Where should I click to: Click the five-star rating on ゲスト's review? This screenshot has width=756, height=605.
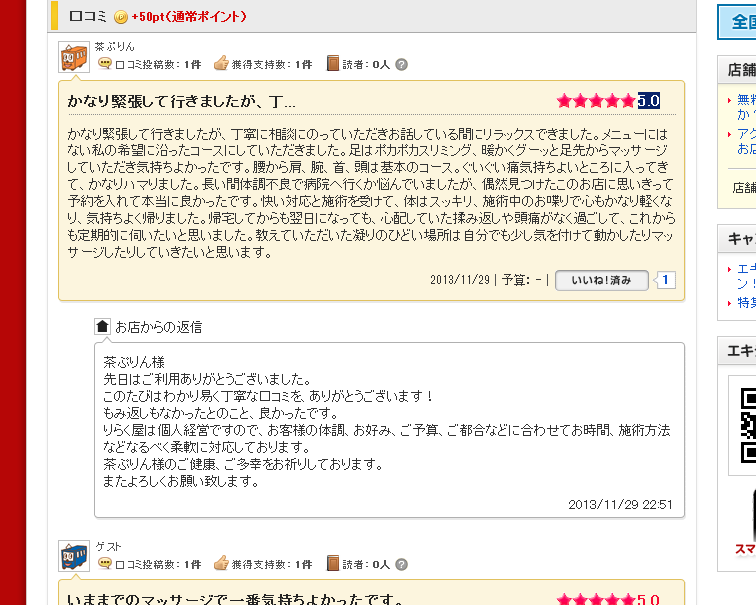point(596,600)
